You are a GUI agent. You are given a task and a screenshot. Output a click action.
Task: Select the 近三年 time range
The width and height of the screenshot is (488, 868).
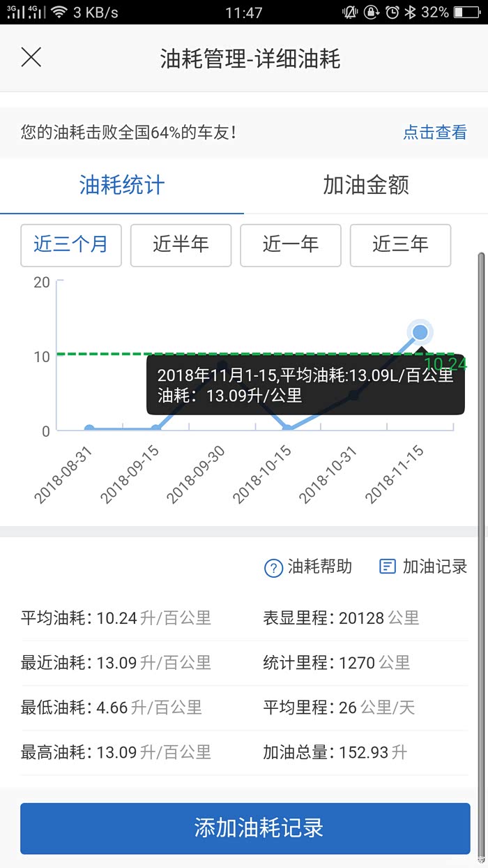[x=400, y=245]
